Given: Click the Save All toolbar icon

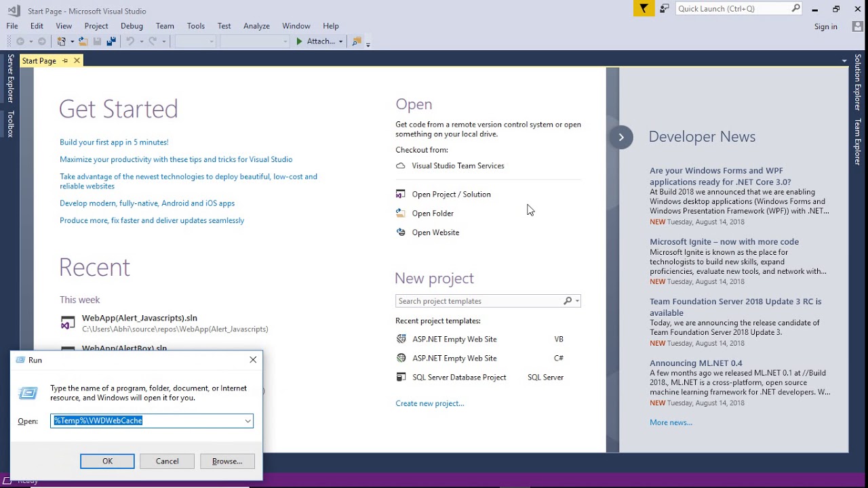Looking at the screenshot, I should click(x=111, y=41).
